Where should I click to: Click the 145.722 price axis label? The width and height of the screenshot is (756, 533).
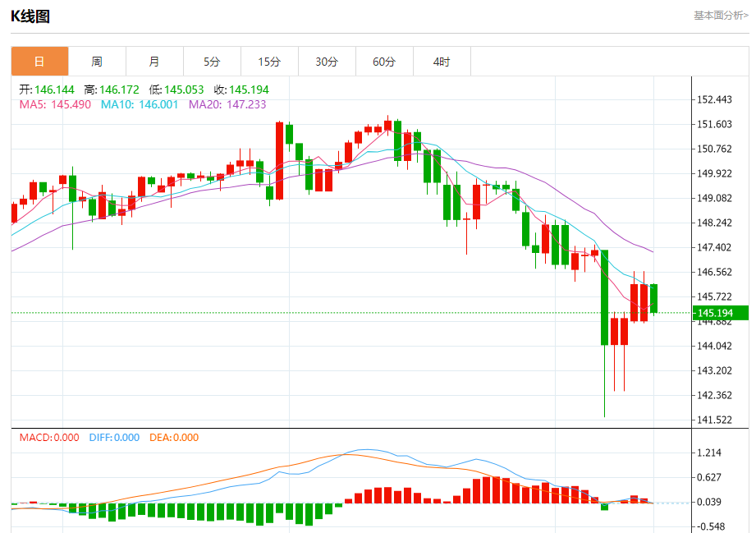point(714,296)
